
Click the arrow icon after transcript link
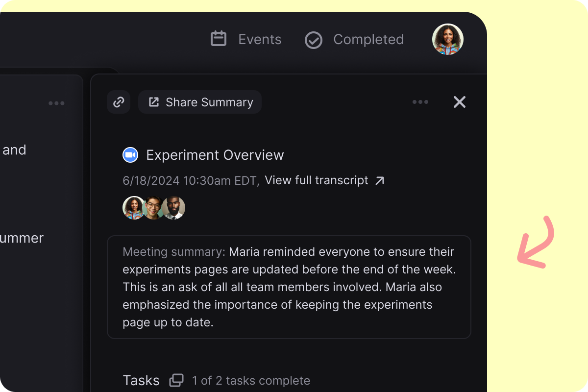380,181
